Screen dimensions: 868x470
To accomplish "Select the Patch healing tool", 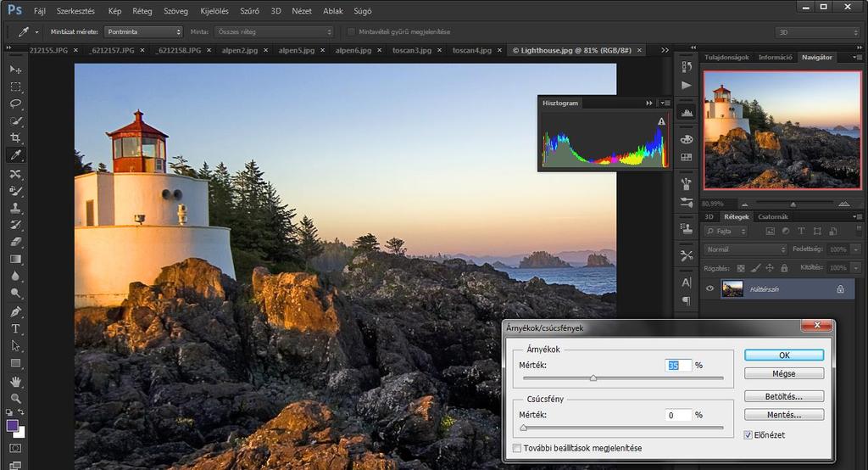I will pyautogui.click(x=15, y=174).
